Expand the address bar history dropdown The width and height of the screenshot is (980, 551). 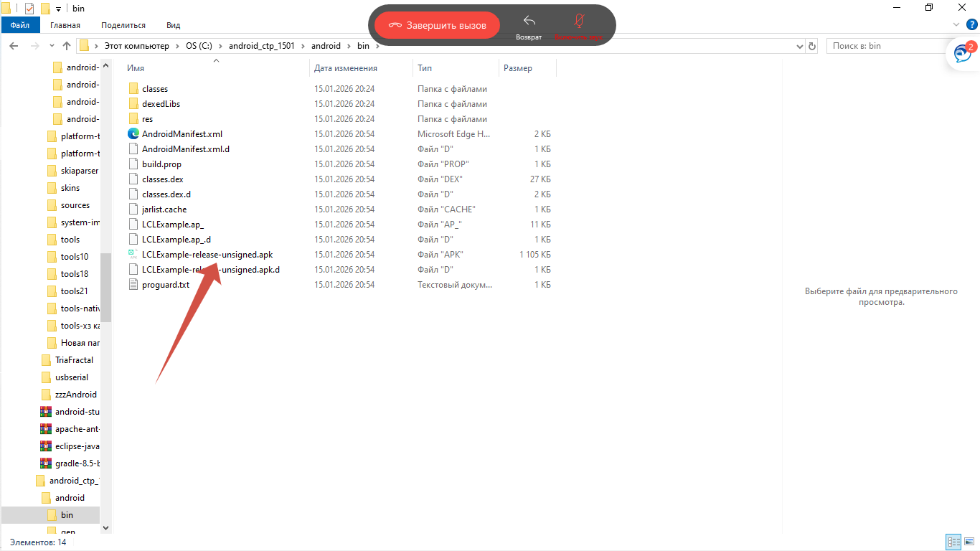click(801, 46)
